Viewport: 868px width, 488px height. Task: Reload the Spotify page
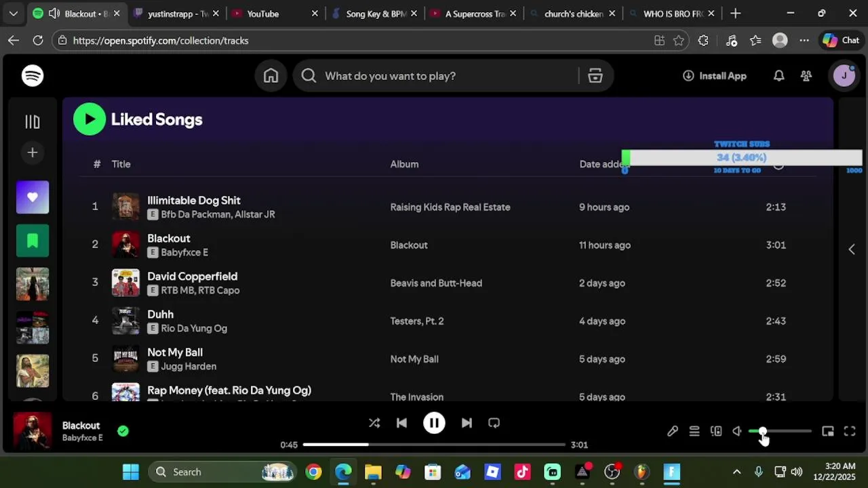coord(38,41)
